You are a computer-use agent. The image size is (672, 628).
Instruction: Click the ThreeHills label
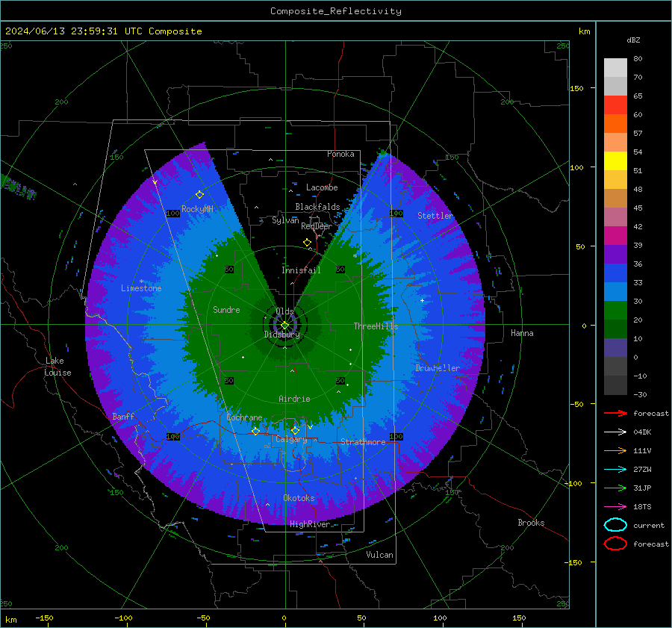376,326
